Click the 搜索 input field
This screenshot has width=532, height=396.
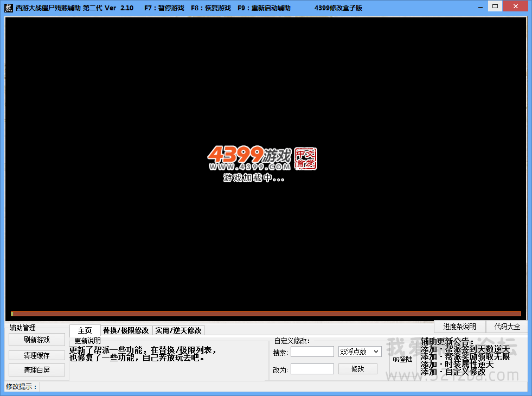point(312,352)
